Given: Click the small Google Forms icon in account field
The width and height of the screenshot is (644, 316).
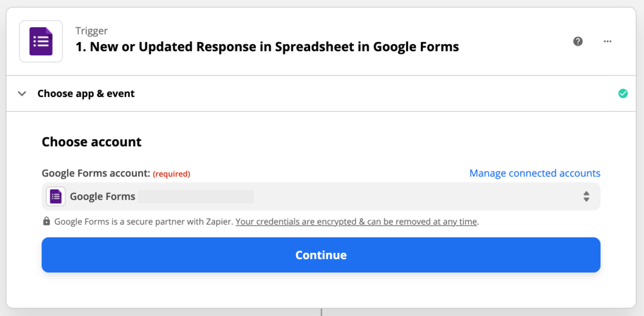Looking at the screenshot, I should point(56,196).
